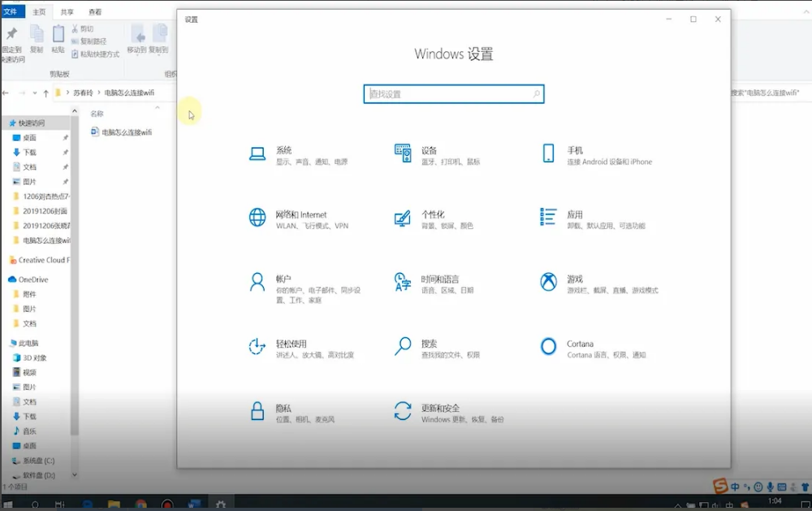This screenshot has height=511, width=812.
Task: Open the 文件 menu tab
Action: point(11,12)
